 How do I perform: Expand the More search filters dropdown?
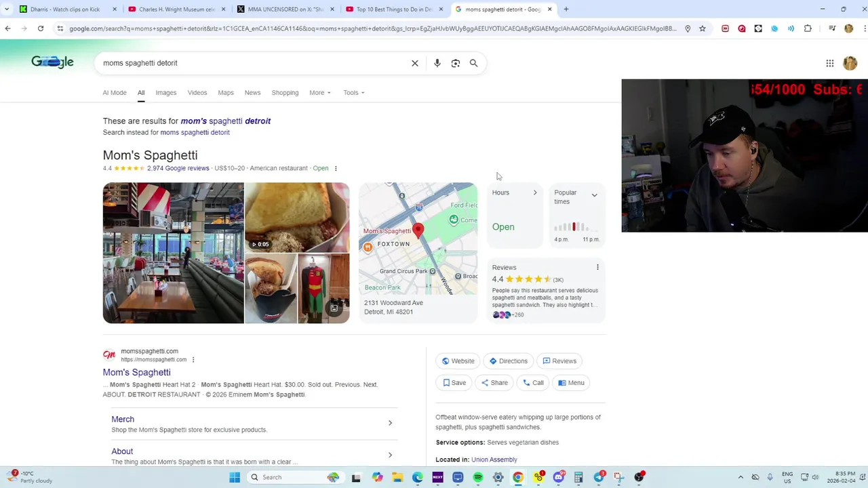[320, 93]
